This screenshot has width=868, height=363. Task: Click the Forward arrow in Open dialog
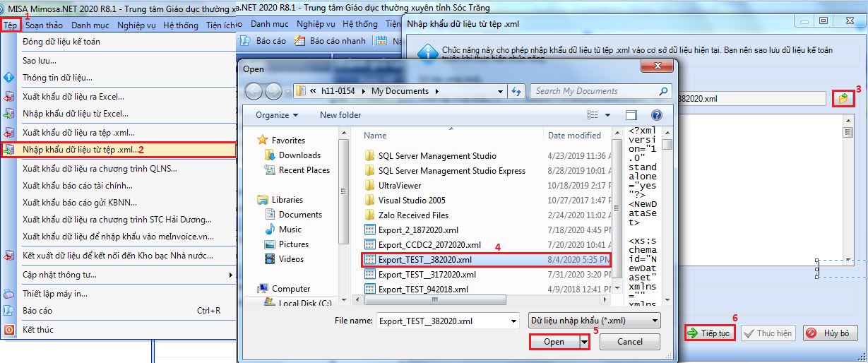pyautogui.click(x=273, y=91)
